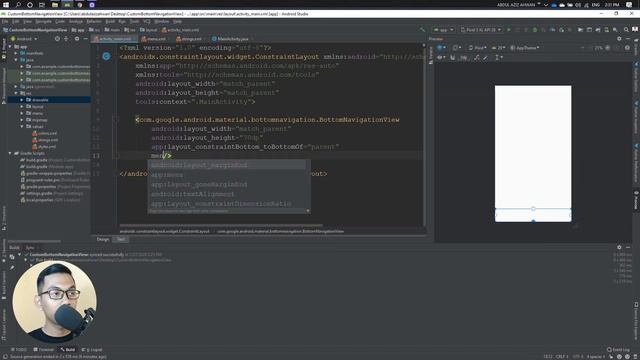Click the Event Log icon in status bar
Image resolution: width=640 pixels, height=360 pixels.
pyautogui.click(x=618, y=350)
